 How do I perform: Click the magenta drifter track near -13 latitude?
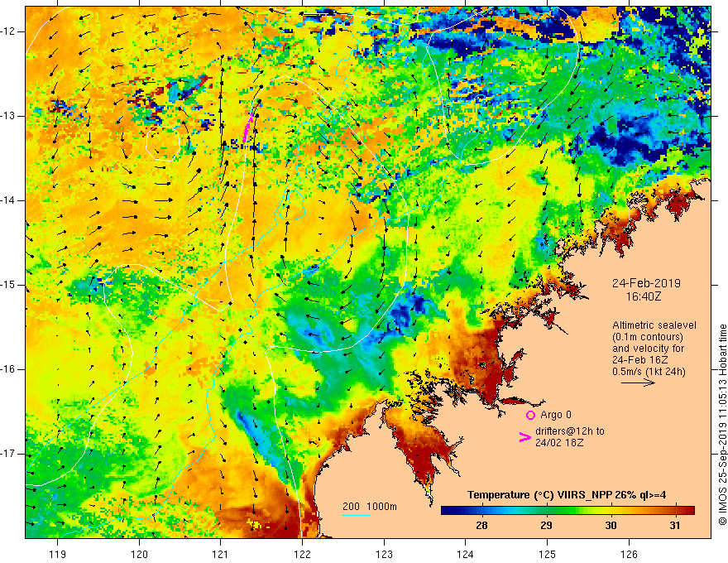tap(247, 128)
